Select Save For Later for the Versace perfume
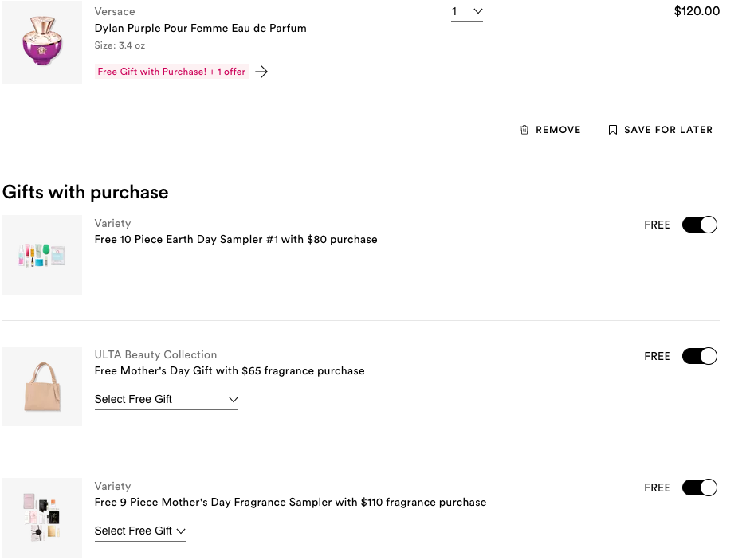Image resolution: width=746 pixels, height=560 pixels. (668, 129)
